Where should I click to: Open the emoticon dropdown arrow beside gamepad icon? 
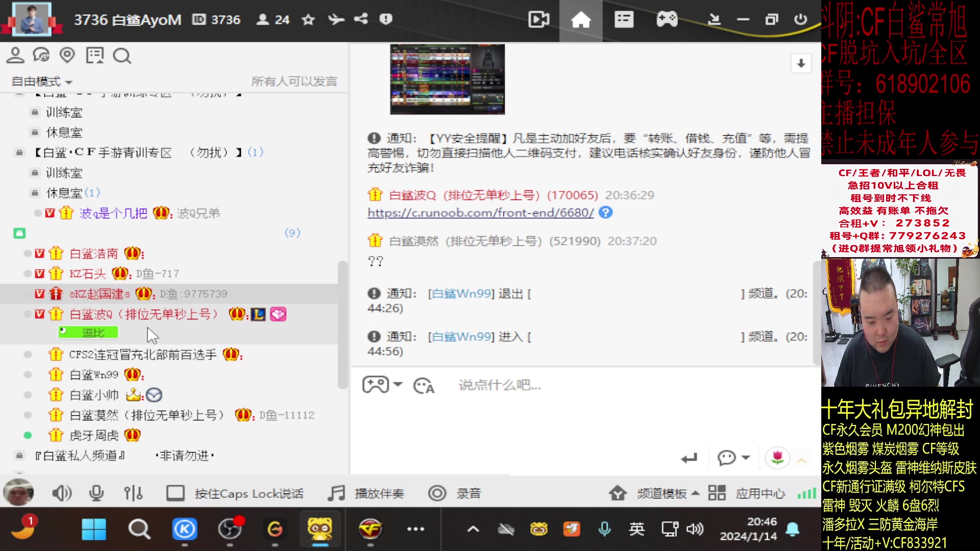click(x=397, y=385)
